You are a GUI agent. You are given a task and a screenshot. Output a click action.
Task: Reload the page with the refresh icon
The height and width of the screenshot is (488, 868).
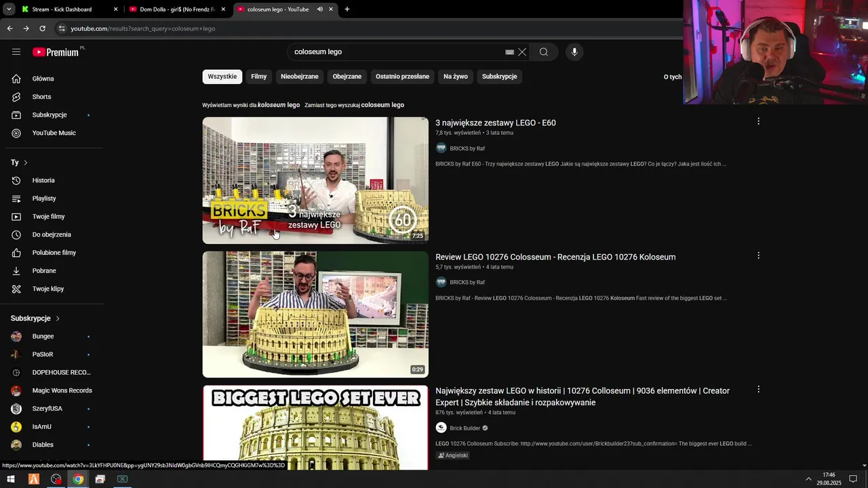tap(42, 28)
